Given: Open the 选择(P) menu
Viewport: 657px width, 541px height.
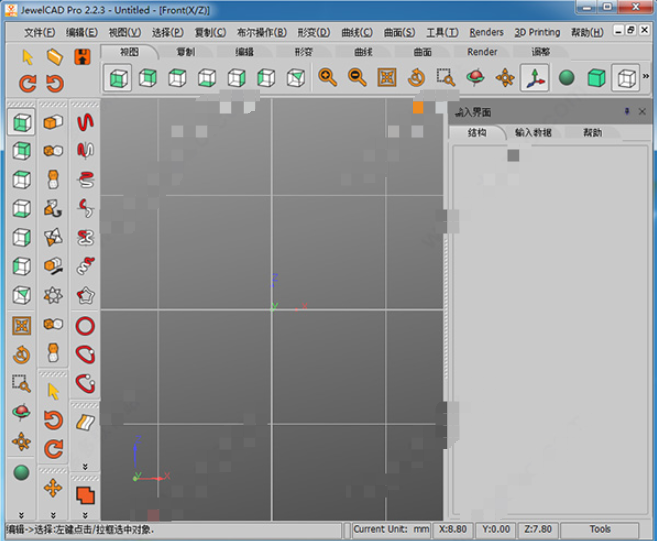Looking at the screenshot, I should (x=168, y=32).
